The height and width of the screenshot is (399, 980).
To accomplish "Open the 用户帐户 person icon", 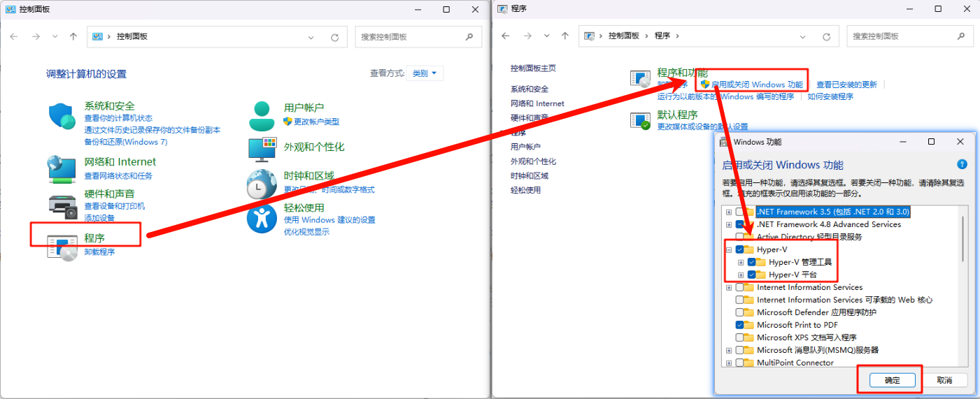I will [262, 116].
